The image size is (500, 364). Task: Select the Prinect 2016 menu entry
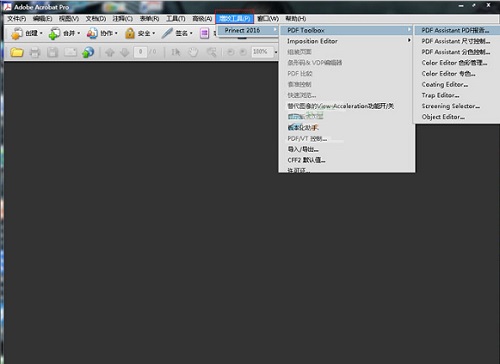coord(248,30)
